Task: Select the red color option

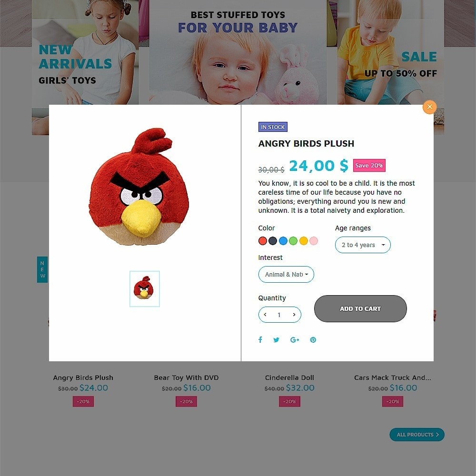Action: coord(263,241)
